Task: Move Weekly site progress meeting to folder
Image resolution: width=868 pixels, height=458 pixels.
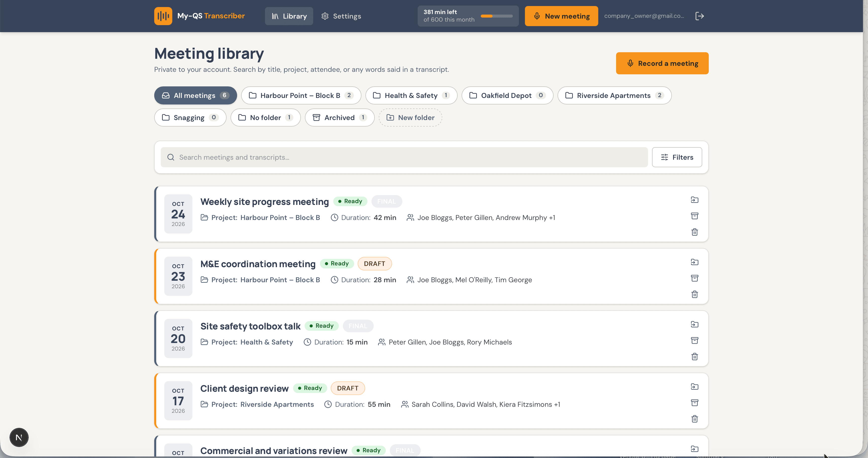Action: point(694,200)
